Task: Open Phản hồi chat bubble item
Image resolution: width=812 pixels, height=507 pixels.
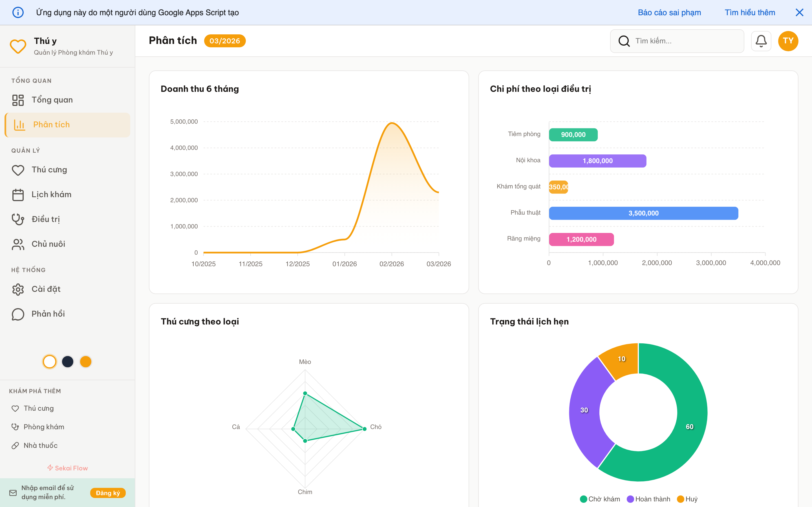Action: point(48,314)
